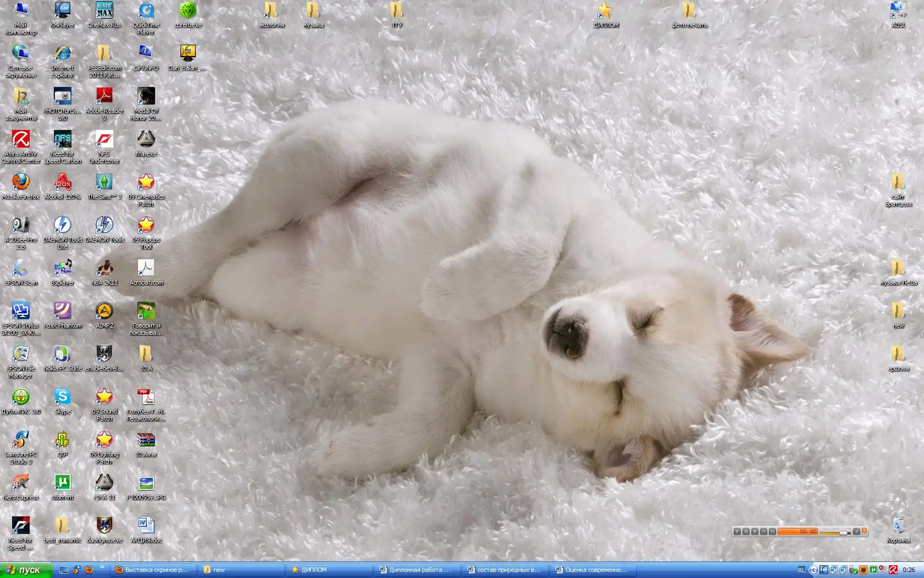
Task: Open the Mozilla Firefox desktop icon
Action: (x=20, y=182)
